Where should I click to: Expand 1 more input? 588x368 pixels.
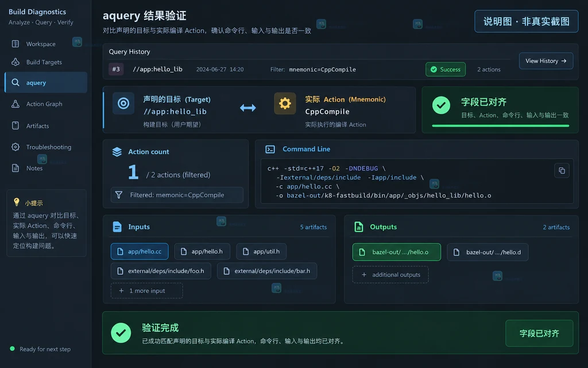pyautogui.click(x=146, y=290)
